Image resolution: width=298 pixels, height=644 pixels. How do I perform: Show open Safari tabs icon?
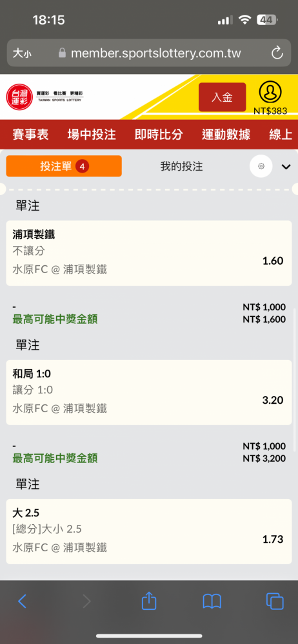click(x=275, y=601)
